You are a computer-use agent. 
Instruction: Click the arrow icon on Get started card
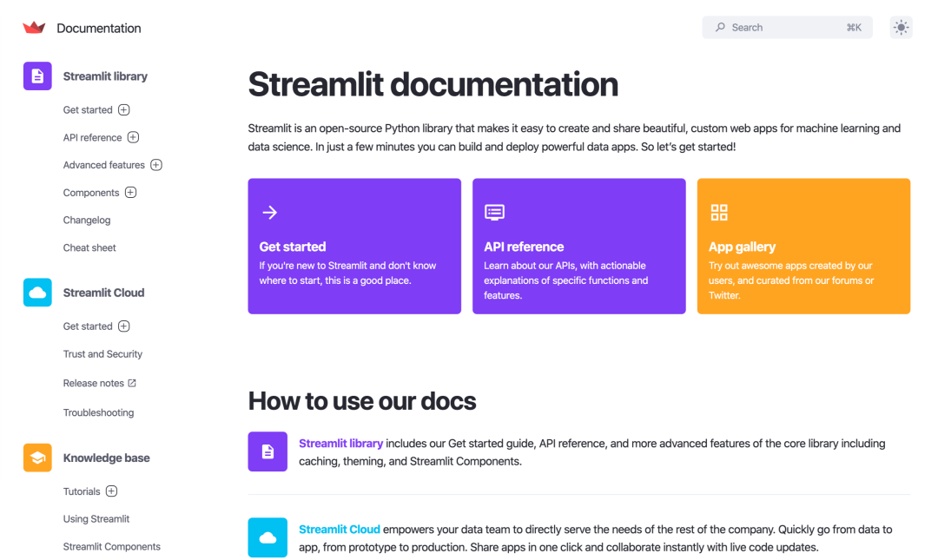(270, 213)
